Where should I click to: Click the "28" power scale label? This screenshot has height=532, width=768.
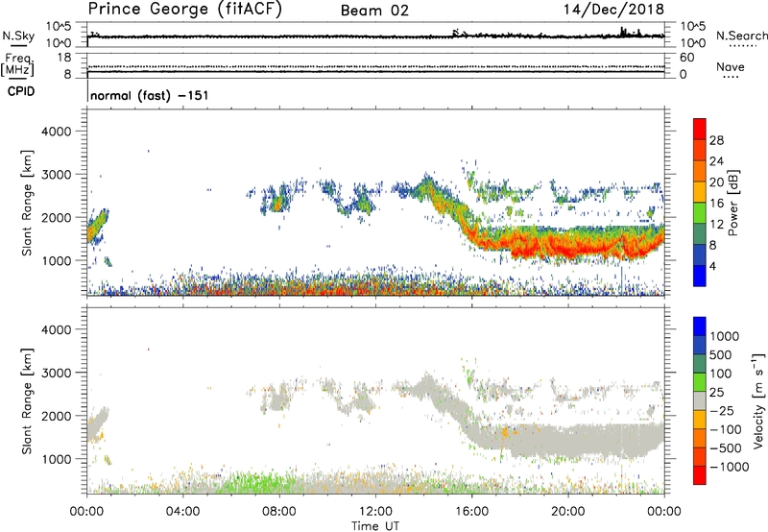(716, 140)
